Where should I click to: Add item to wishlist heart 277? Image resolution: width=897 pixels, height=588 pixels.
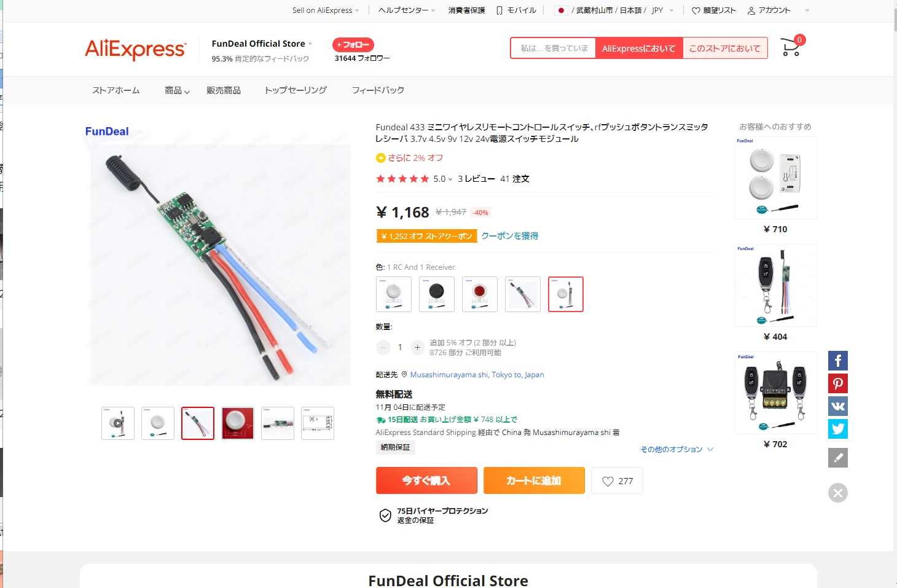point(617,481)
